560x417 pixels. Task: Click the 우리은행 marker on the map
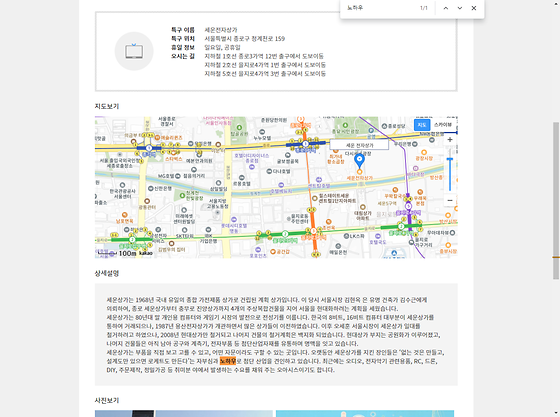coord(415,144)
